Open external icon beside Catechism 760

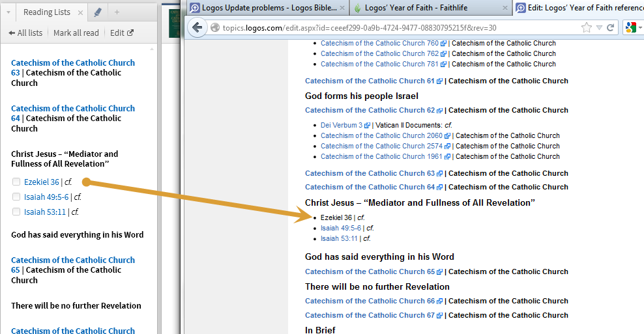pos(443,44)
